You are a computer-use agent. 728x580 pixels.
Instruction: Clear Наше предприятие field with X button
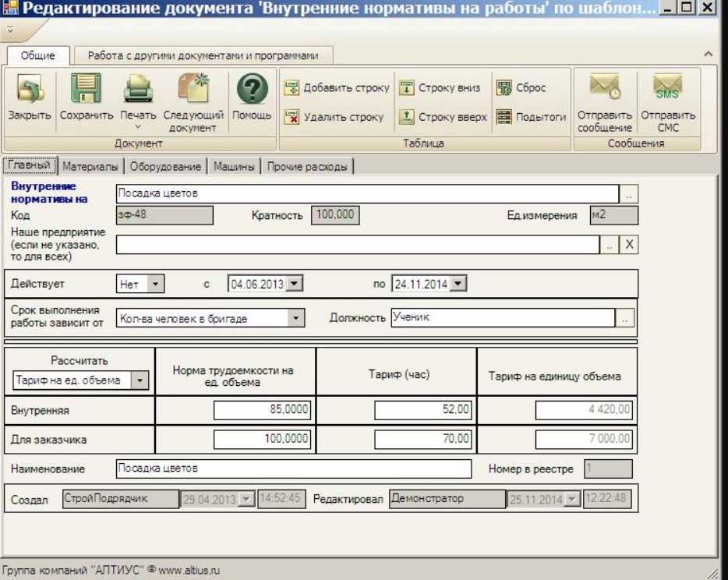pos(629,245)
